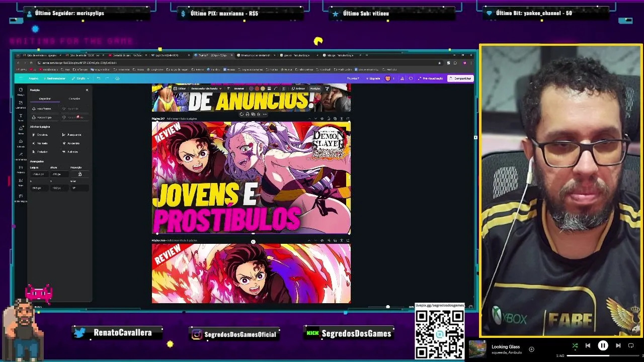
Task: Align element À esquerda
Action: click(x=71, y=135)
